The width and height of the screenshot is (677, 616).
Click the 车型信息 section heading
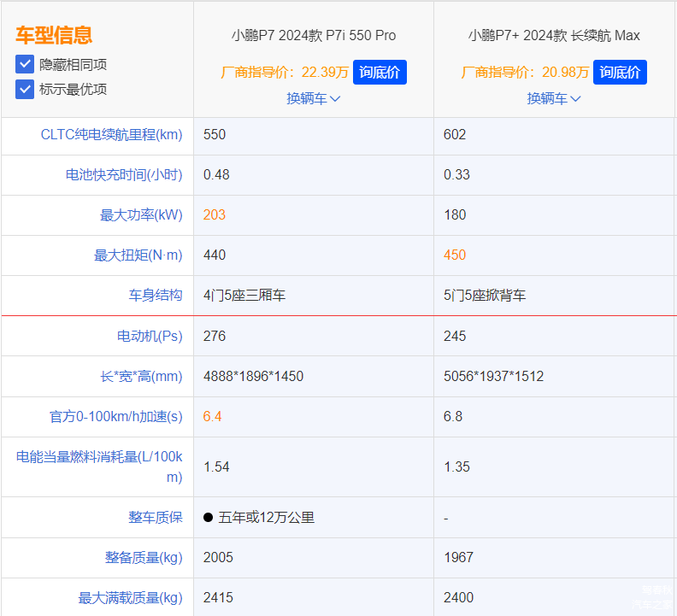point(53,35)
